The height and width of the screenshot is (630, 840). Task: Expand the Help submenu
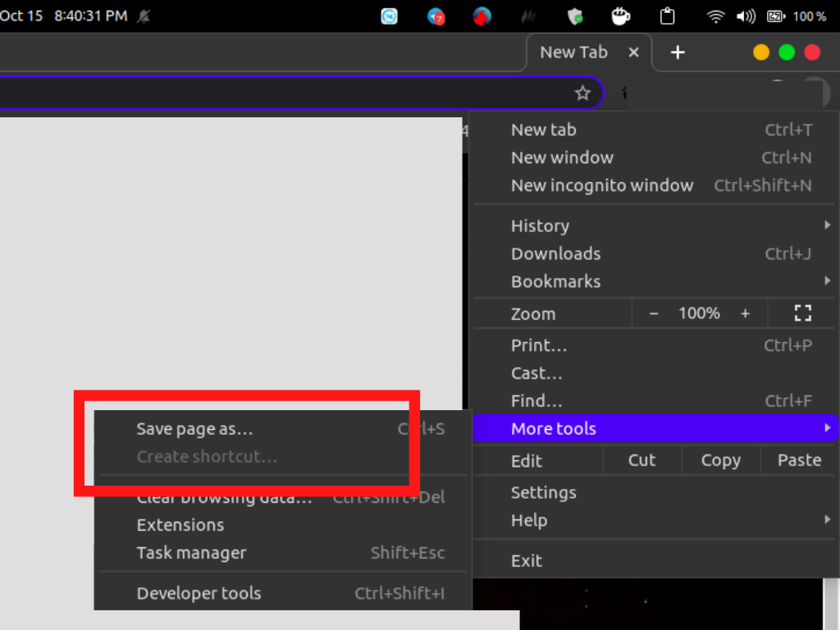pos(654,520)
